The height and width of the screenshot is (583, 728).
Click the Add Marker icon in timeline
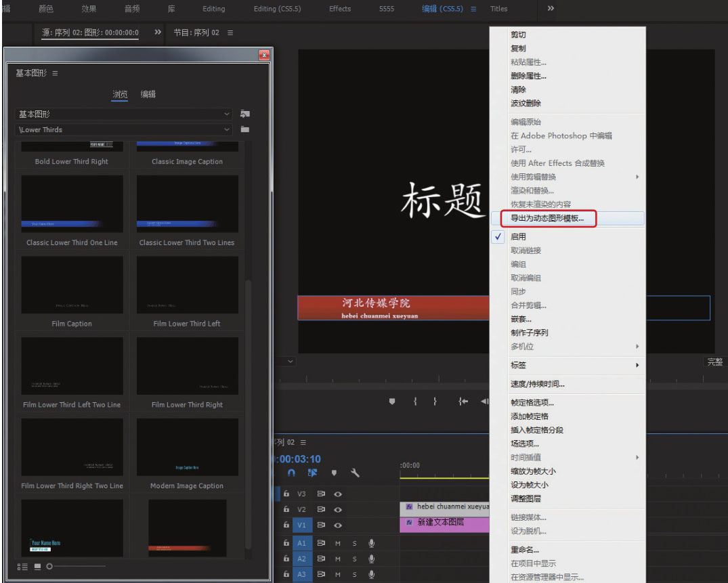[x=333, y=473]
